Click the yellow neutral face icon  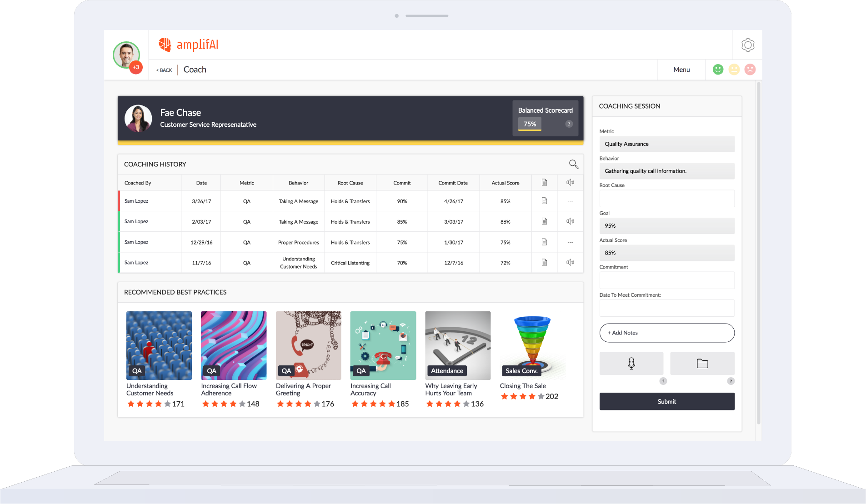click(x=734, y=70)
